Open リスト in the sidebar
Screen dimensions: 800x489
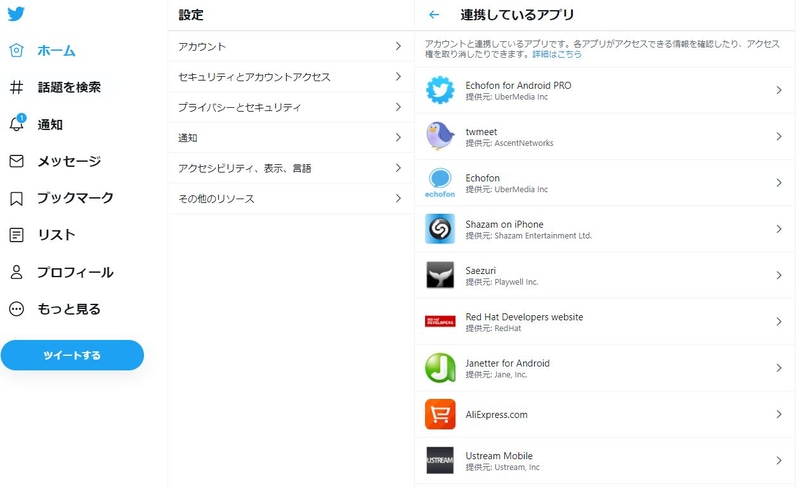coord(56,235)
